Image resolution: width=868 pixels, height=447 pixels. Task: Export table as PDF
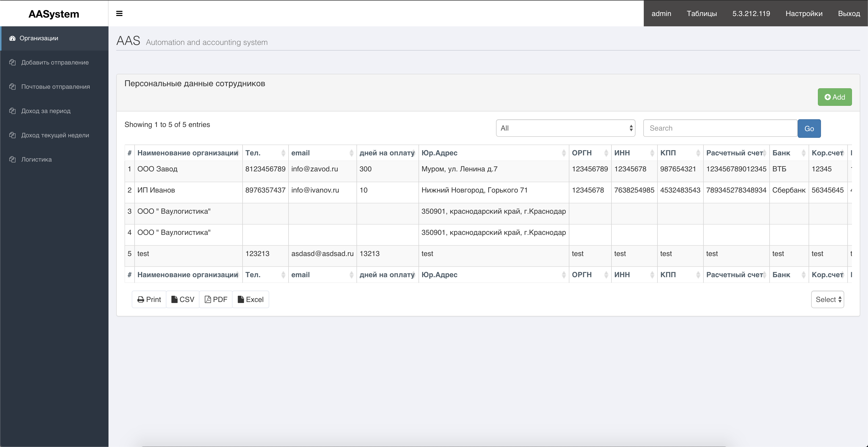click(216, 299)
